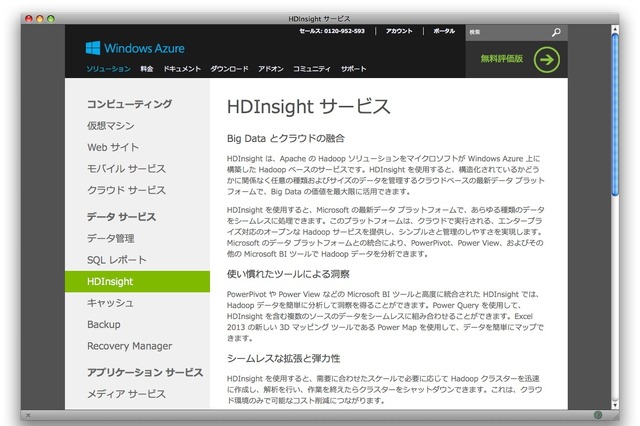640x426 pixels.
Task: Click the 使い慣れたツールによる洞察 heading
Action: pyautogui.click(x=288, y=274)
